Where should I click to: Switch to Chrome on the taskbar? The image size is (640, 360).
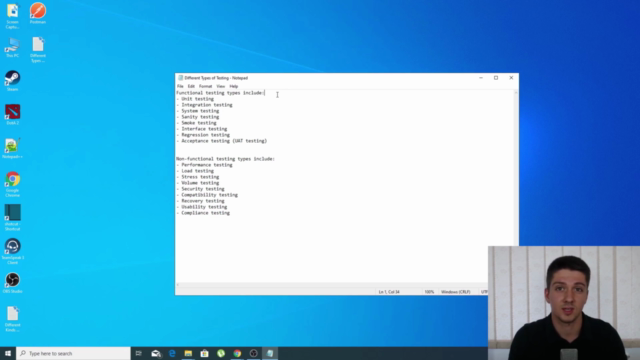pyautogui.click(x=237, y=353)
